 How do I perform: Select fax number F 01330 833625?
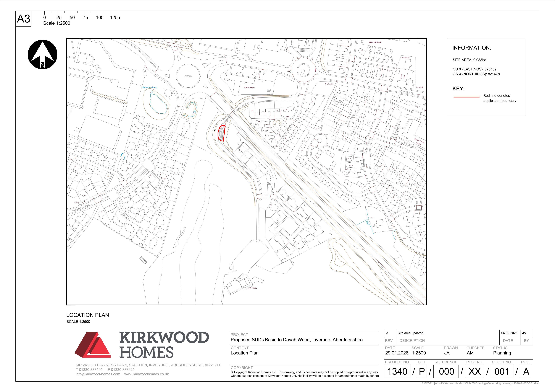click(x=121, y=370)
